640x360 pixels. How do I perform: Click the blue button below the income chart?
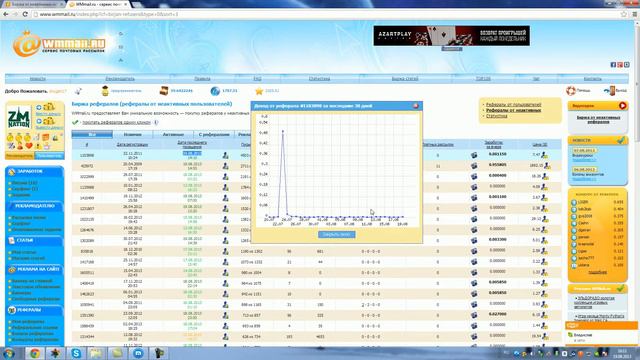pyautogui.click(x=337, y=235)
